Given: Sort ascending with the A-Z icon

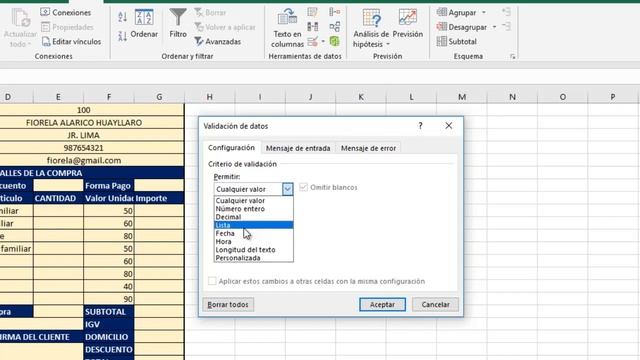Looking at the screenshot, I should (122, 17).
